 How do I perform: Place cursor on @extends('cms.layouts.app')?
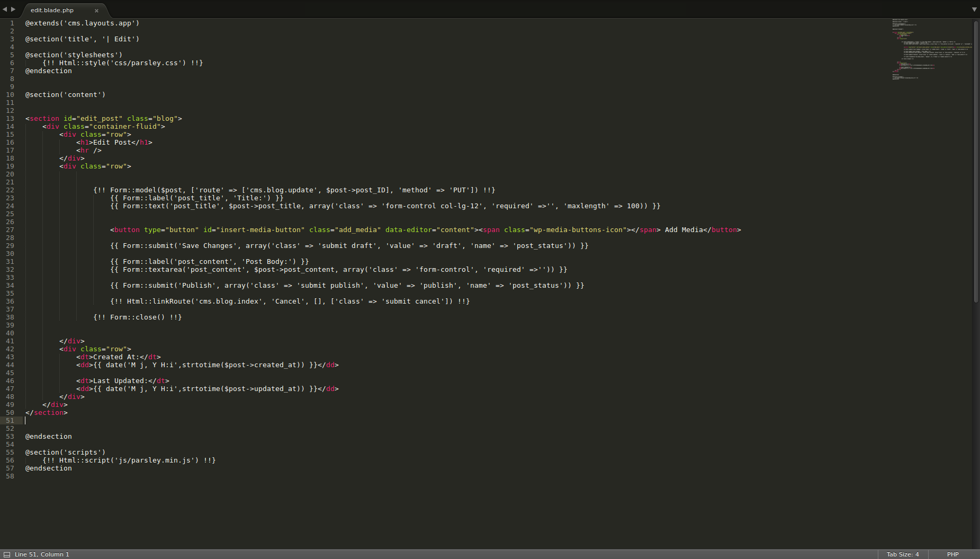(82, 23)
